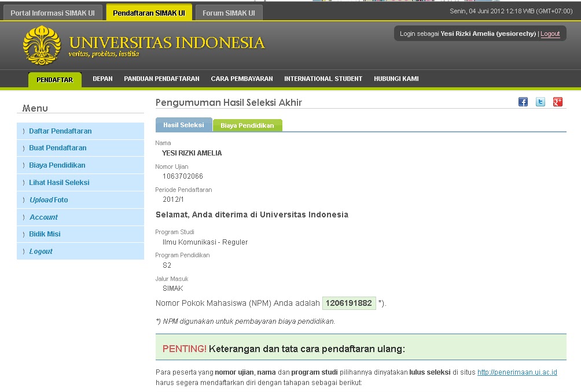Click the date and time text in header
Viewport: 581px width, 392px height.
pyautogui.click(x=511, y=11)
